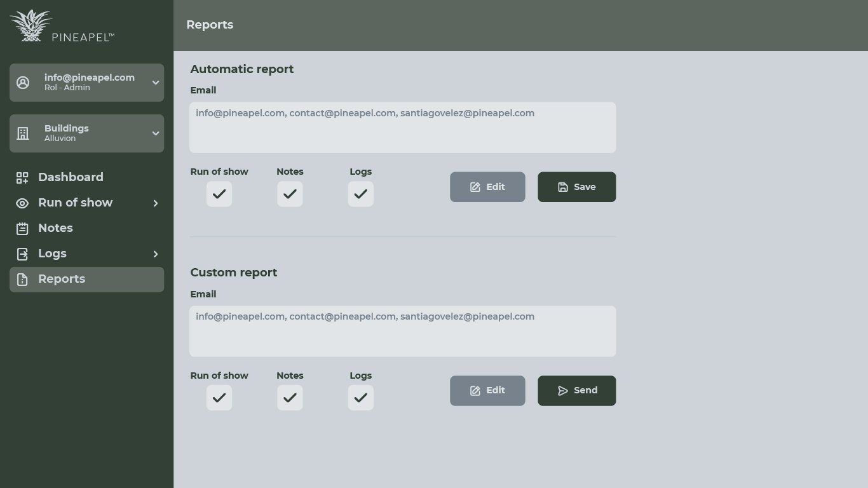This screenshot has height=488, width=868.
Task: Uncheck Run of show in Custom report
Action: click(219, 398)
